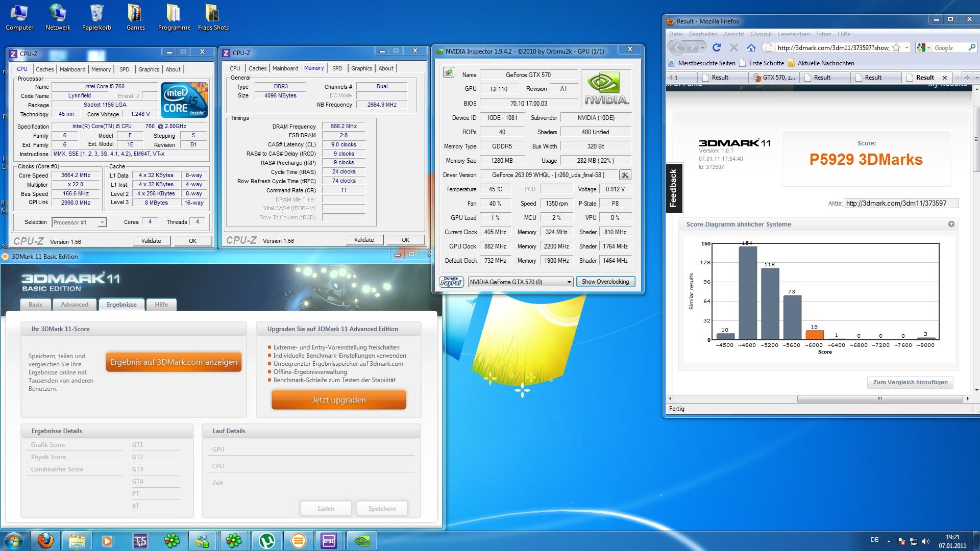Open the Netzwerk desktop icon

[x=58, y=17]
